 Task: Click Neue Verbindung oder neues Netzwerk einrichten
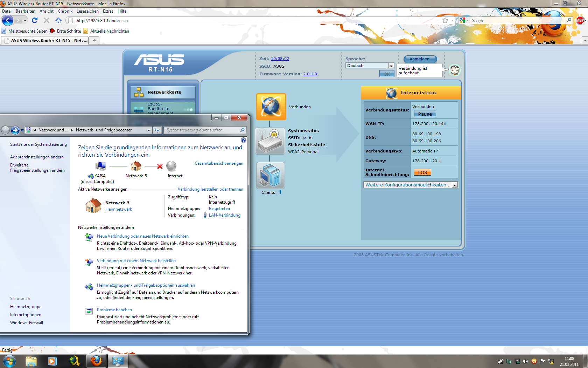tap(143, 236)
